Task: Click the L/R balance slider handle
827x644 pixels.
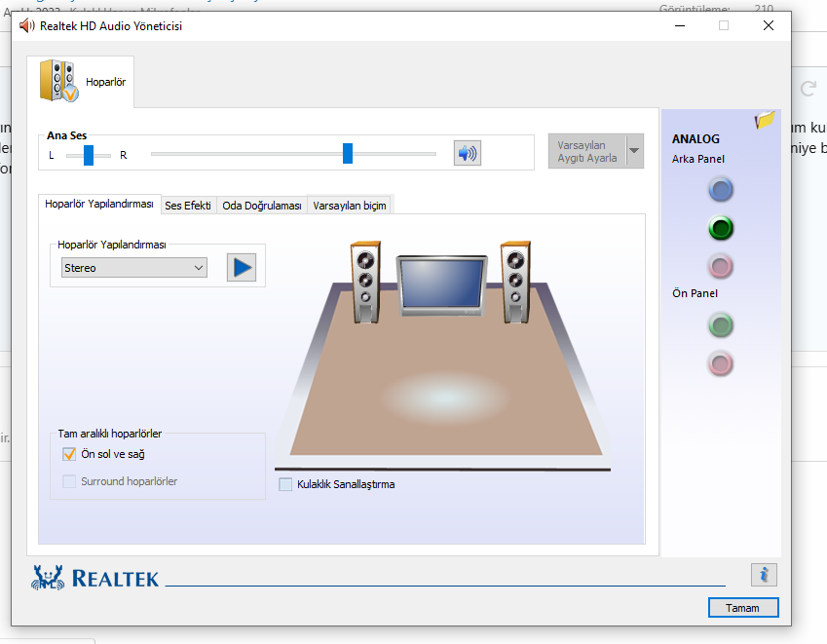Action: point(89,155)
